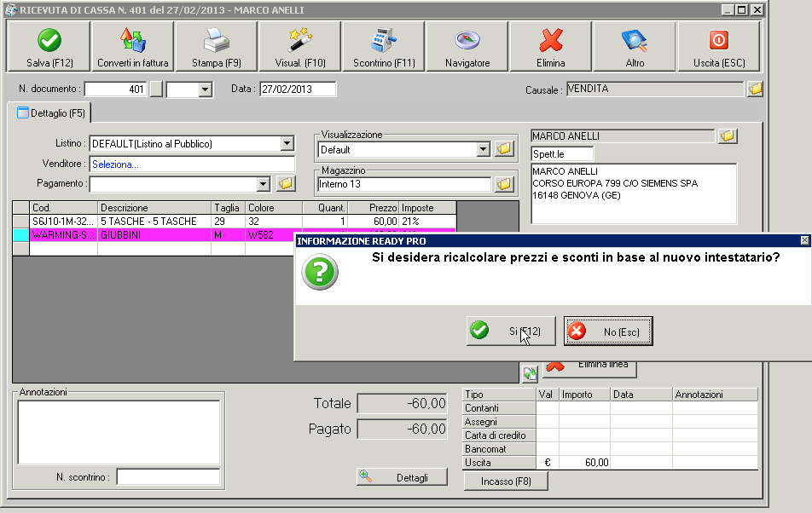The width and height of the screenshot is (812, 513).
Task: Click the Data field 27/02/2013
Action: [298, 89]
